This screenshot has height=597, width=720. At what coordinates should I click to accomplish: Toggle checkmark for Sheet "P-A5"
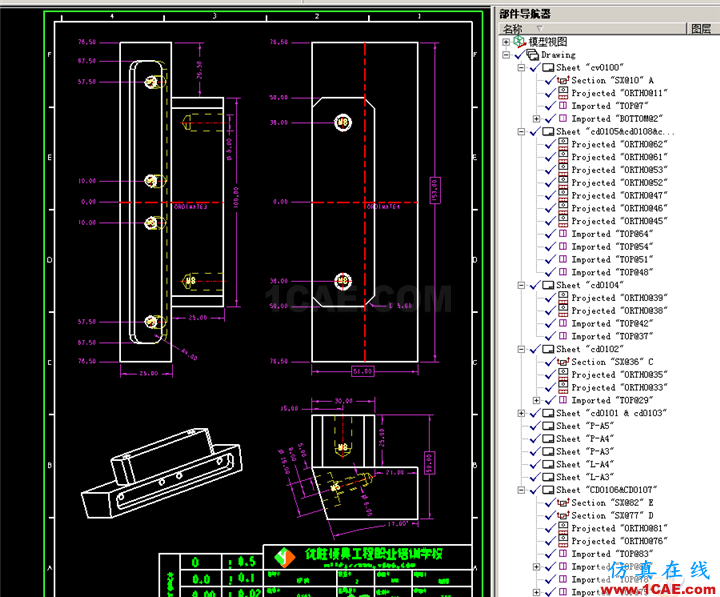tap(535, 426)
